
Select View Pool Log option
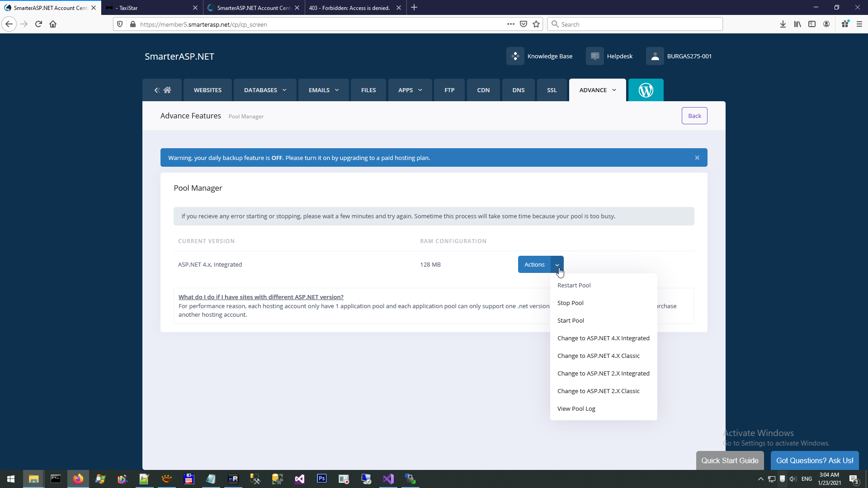click(576, 409)
